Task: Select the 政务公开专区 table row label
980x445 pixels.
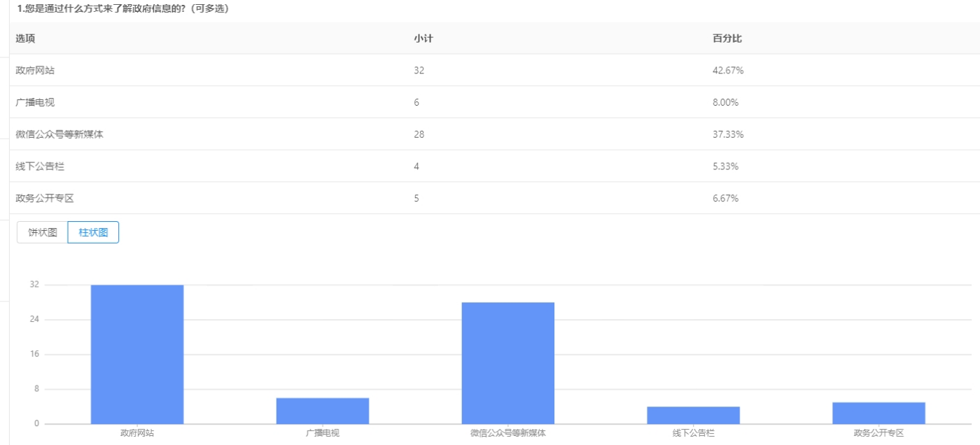Action: [45, 198]
